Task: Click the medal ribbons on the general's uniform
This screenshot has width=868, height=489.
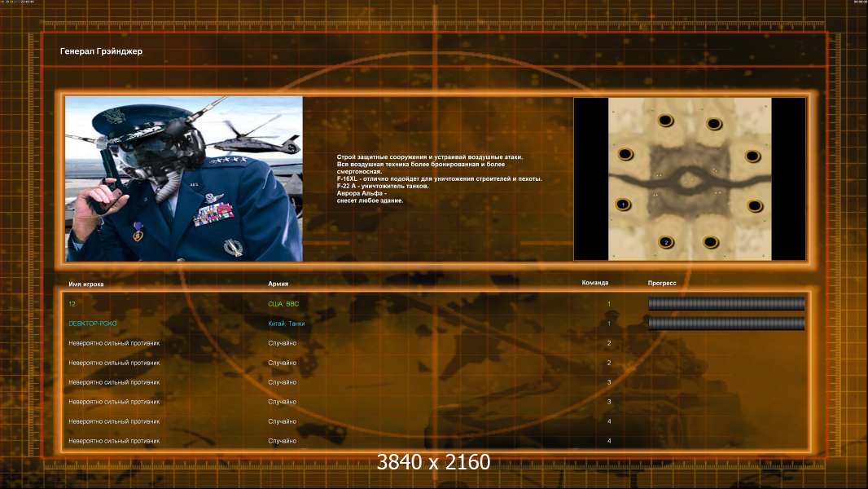Action: [x=213, y=215]
